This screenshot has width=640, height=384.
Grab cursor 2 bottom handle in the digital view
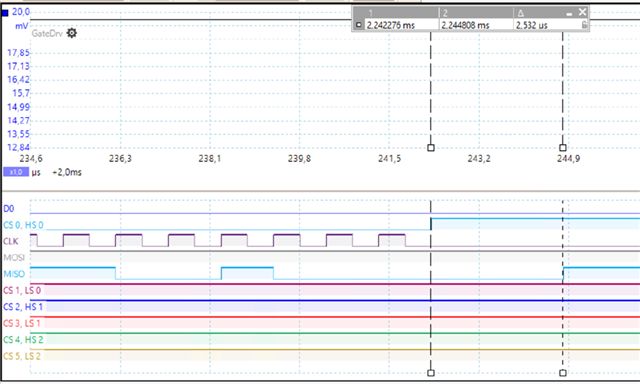tap(562, 373)
